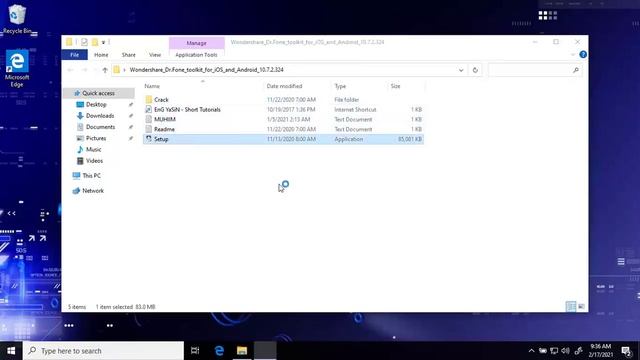Viewport: 640px width, 360px height.
Task: Go up one folder level
Action: (x=105, y=70)
